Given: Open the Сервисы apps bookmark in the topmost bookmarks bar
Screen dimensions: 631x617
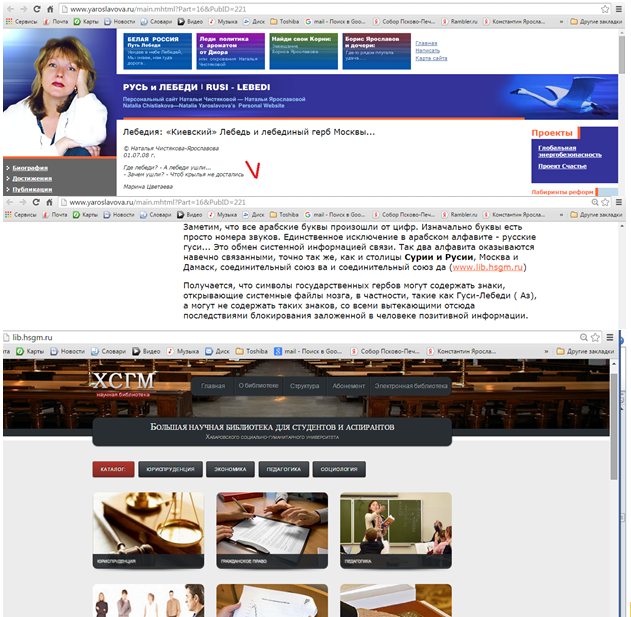Looking at the screenshot, I should pyautogui.click(x=21, y=22).
